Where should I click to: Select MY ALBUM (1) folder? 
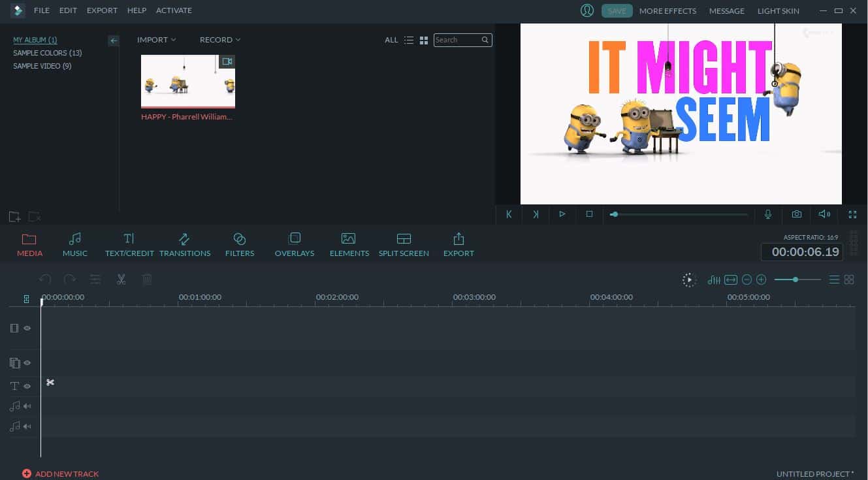pyautogui.click(x=35, y=40)
